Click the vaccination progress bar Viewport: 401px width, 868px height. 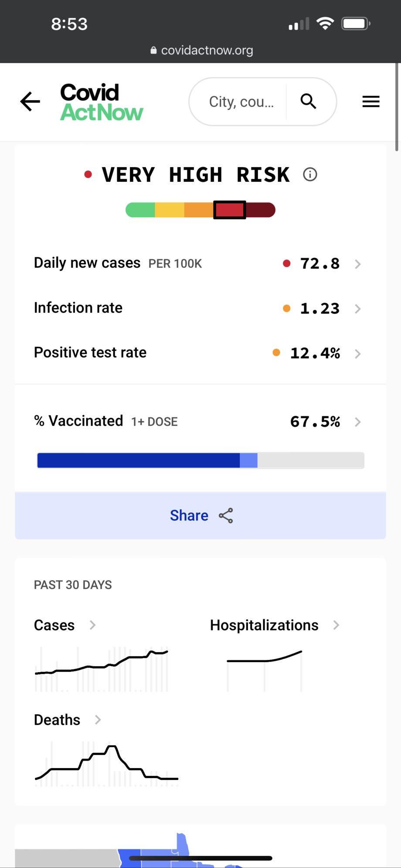[x=200, y=461]
